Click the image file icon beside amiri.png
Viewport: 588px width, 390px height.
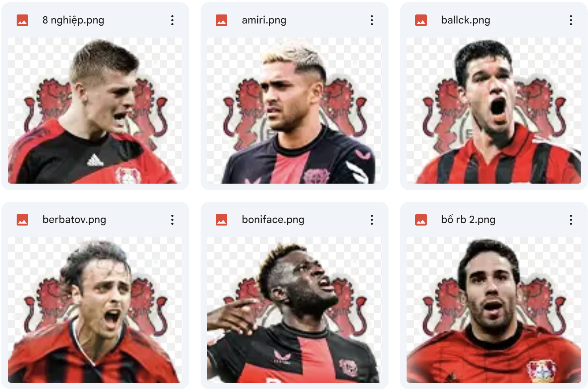(222, 20)
